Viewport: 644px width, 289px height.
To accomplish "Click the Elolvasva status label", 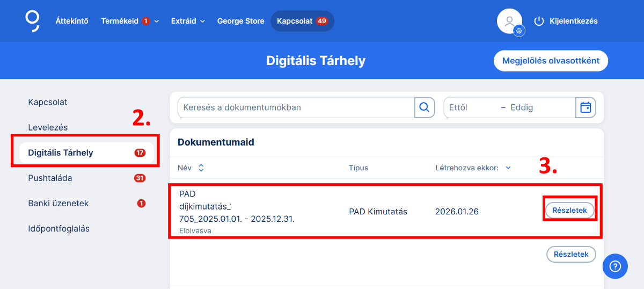I will [195, 230].
